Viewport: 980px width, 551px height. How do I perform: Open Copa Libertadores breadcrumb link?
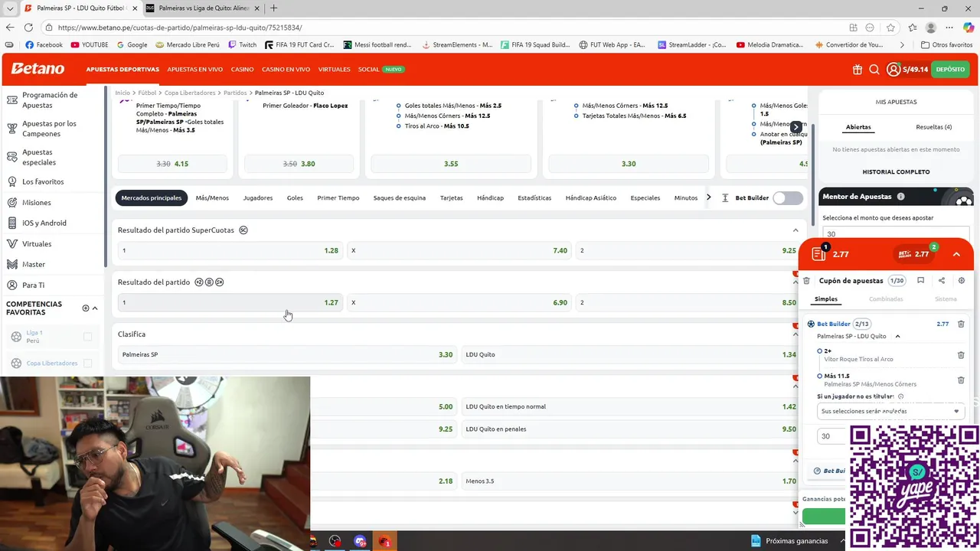pos(190,93)
